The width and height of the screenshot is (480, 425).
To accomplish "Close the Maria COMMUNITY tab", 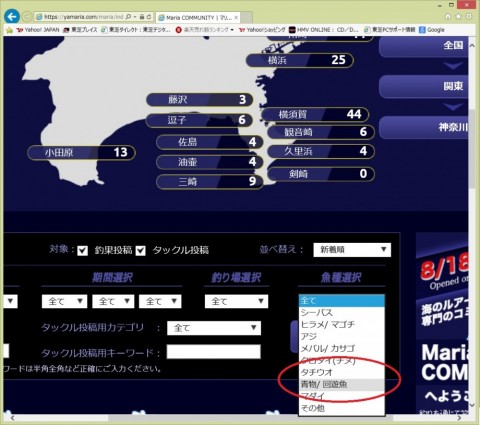I will pyautogui.click(x=236, y=17).
